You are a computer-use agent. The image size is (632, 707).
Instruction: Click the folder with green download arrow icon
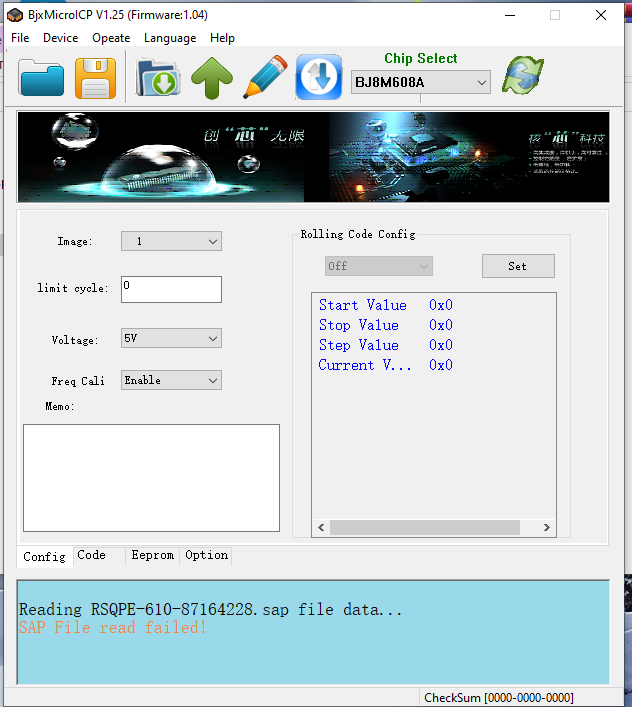157,78
